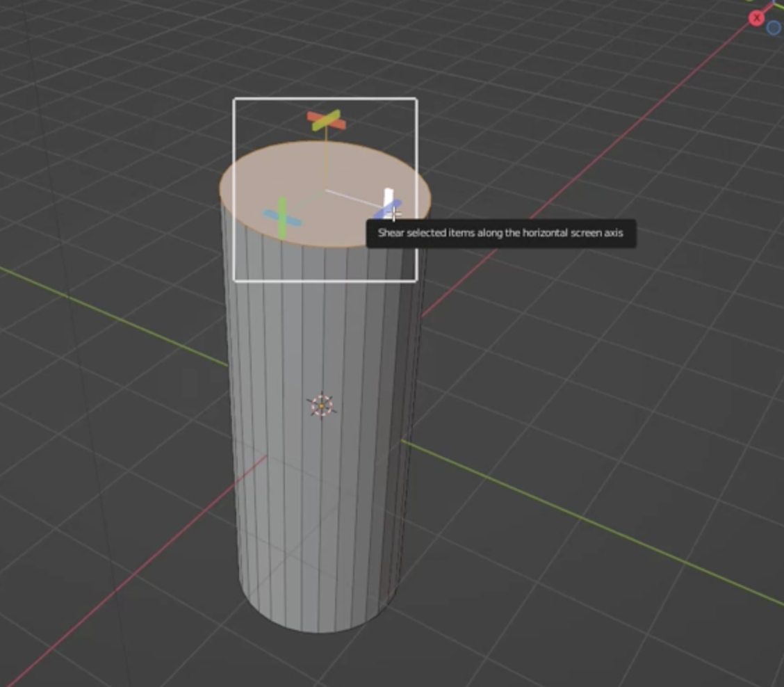Click the 3D cursor on the cylinder body
784x687 pixels.
322,406
